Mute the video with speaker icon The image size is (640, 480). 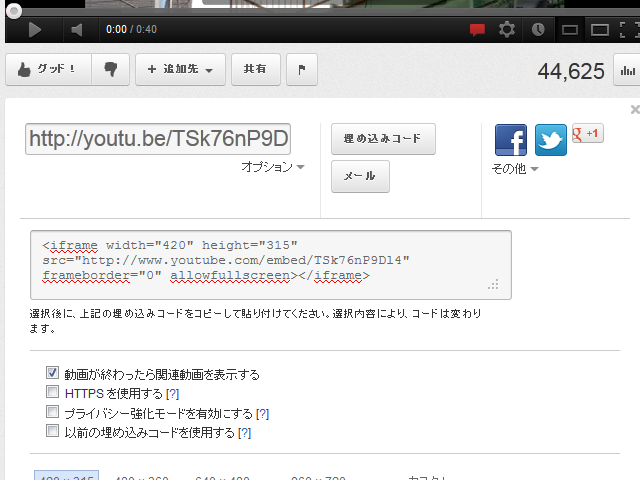(x=77, y=30)
